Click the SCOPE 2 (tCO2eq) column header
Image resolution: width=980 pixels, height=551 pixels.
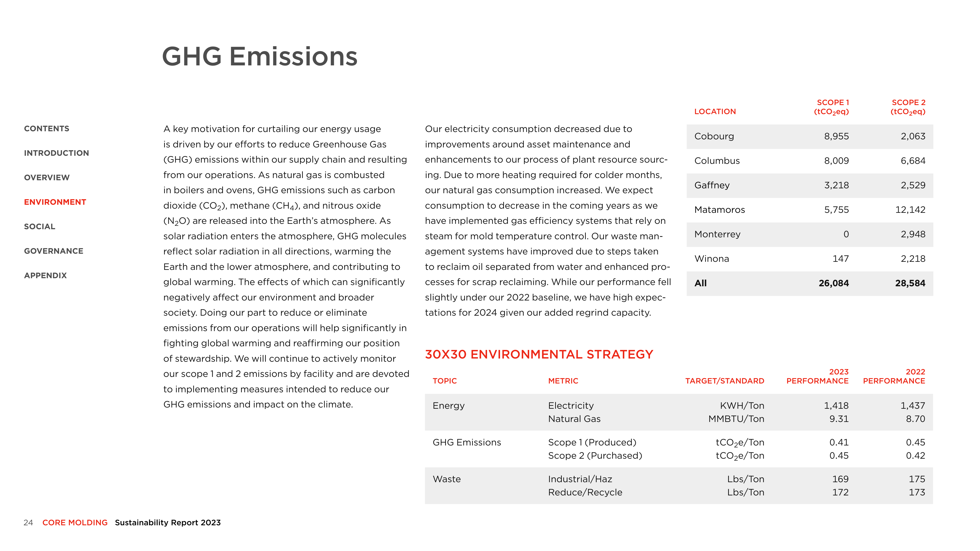tap(908, 107)
